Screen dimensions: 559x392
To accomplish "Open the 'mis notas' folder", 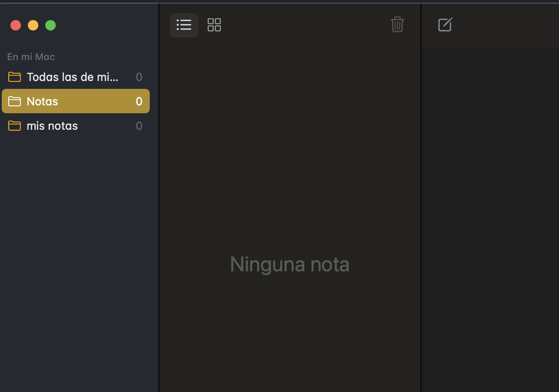I will point(76,126).
